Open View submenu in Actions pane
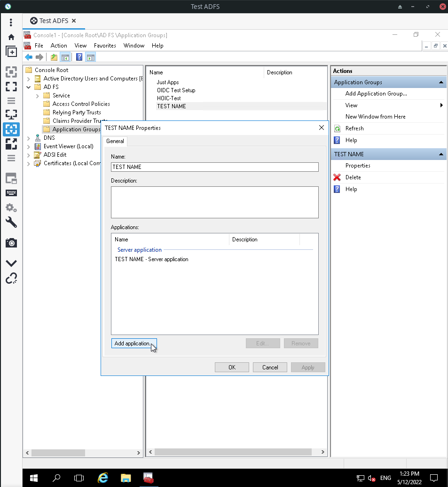Image resolution: width=448 pixels, height=487 pixels. pyautogui.click(x=388, y=105)
